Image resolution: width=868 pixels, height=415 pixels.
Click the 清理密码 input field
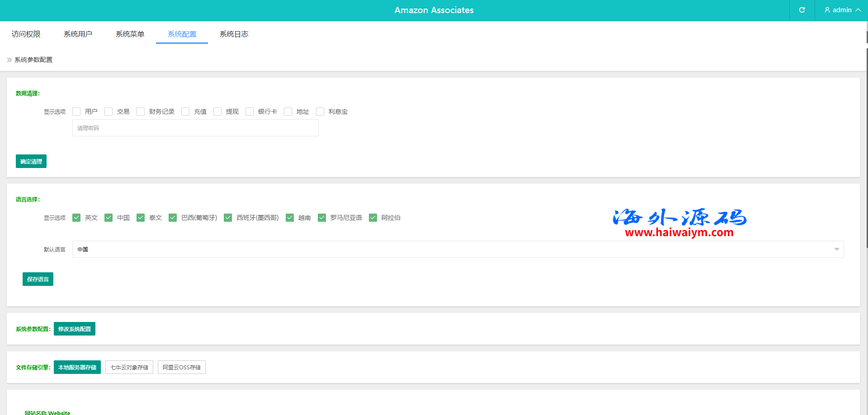(x=195, y=128)
